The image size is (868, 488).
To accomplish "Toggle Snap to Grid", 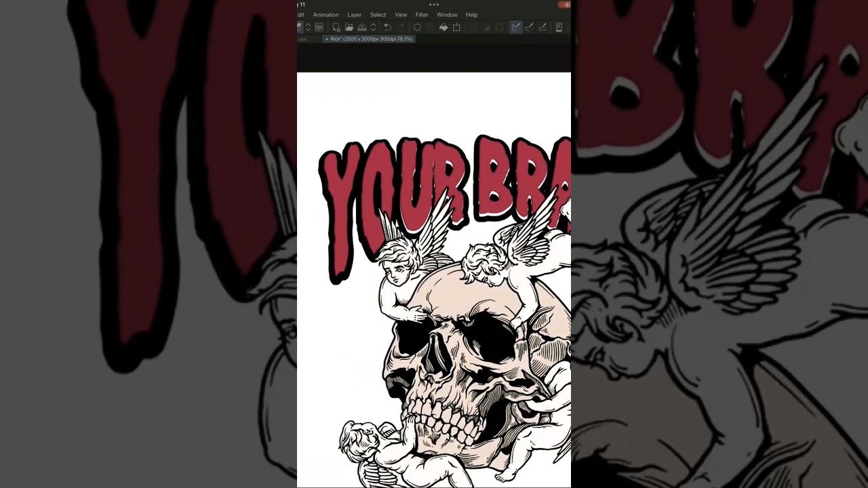I will (542, 27).
